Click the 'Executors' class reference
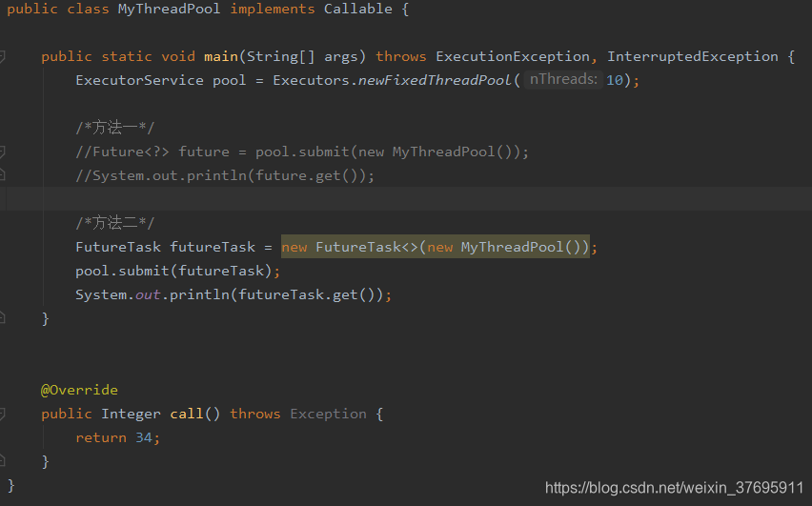 (x=311, y=80)
